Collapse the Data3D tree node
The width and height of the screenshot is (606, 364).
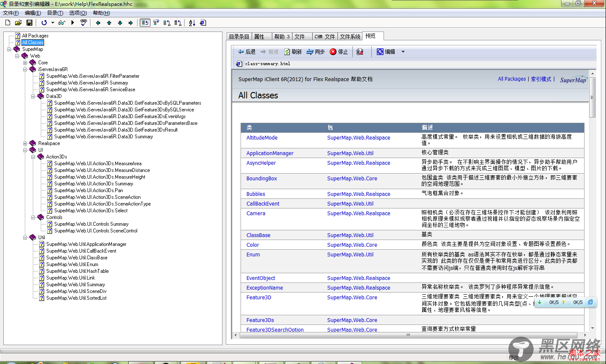pyautogui.click(x=33, y=96)
